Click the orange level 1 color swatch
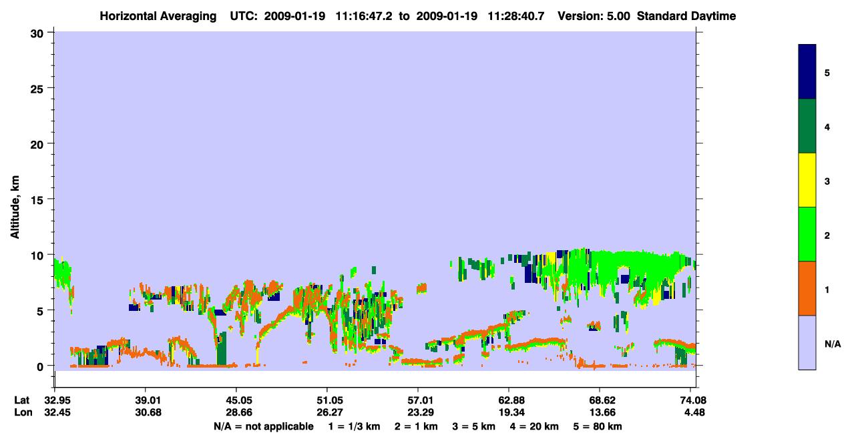 (x=807, y=288)
